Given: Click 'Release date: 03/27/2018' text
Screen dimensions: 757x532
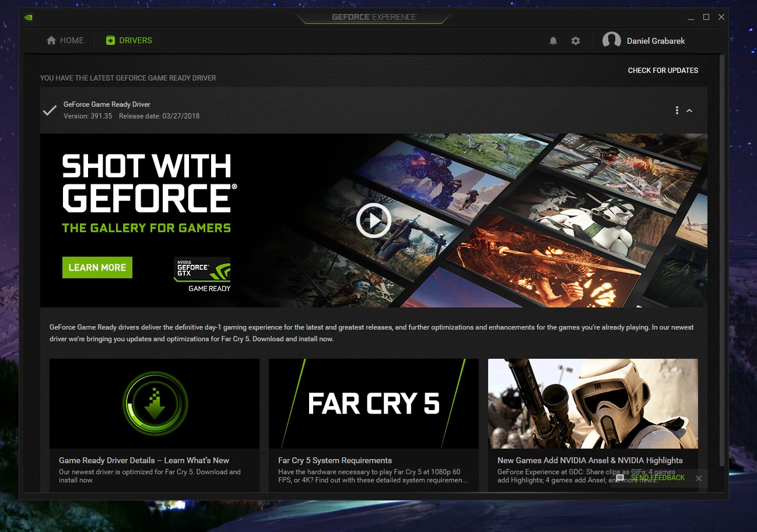Looking at the screenshot, I should (159, 116).
